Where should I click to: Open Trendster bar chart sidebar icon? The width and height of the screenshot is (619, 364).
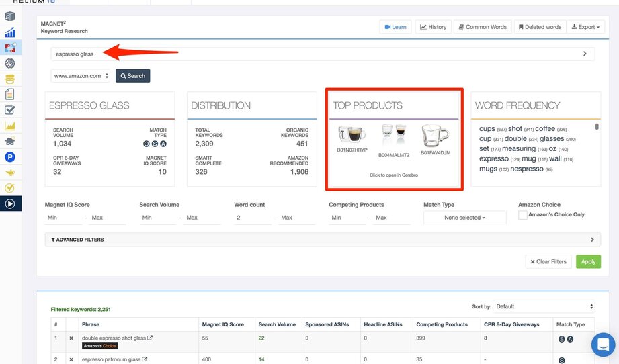point(10,32)
